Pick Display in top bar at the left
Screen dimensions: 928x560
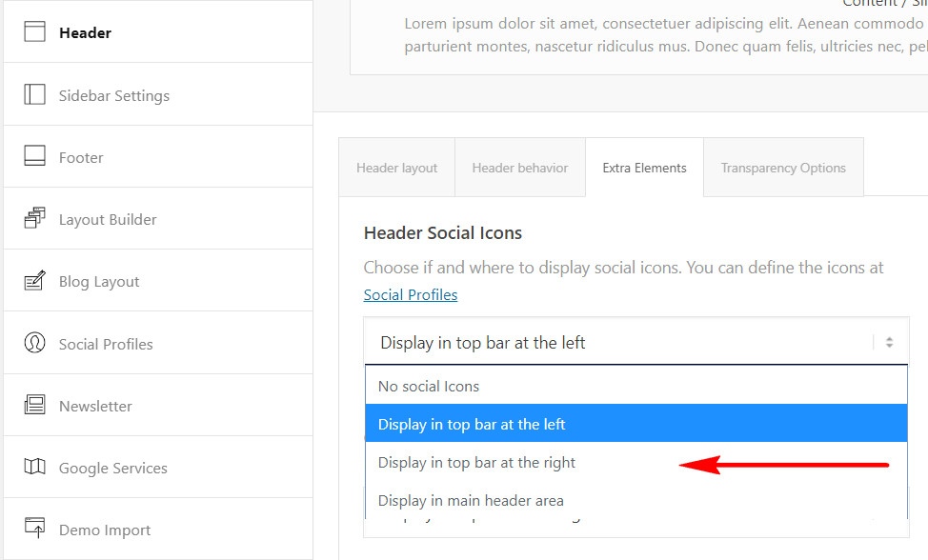(636, 424)
